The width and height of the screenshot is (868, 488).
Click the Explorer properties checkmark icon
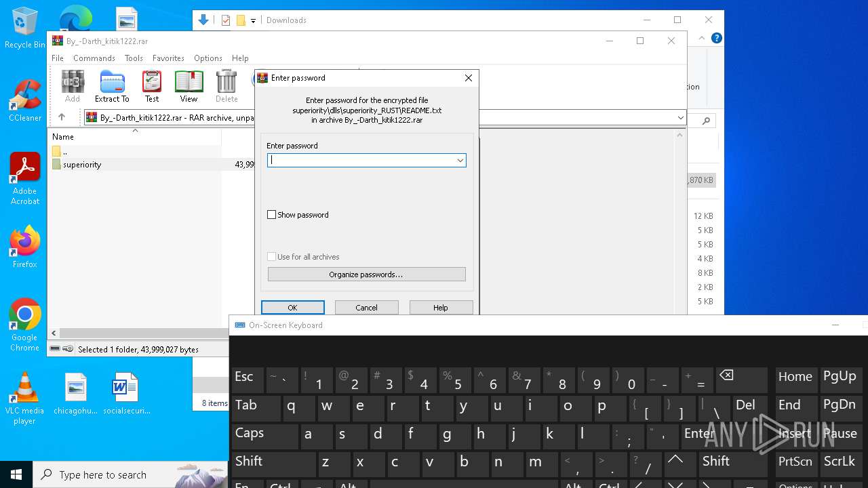[x=226, y=20]
